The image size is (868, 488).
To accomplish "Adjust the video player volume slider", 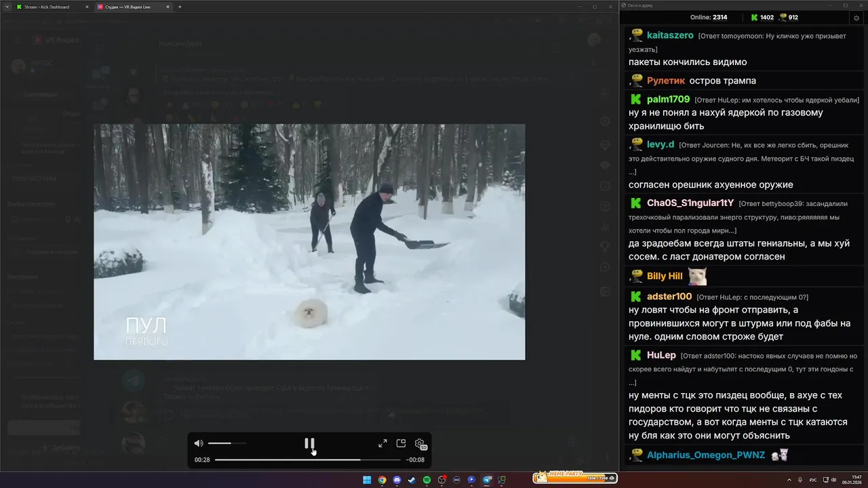I will 227,443.
